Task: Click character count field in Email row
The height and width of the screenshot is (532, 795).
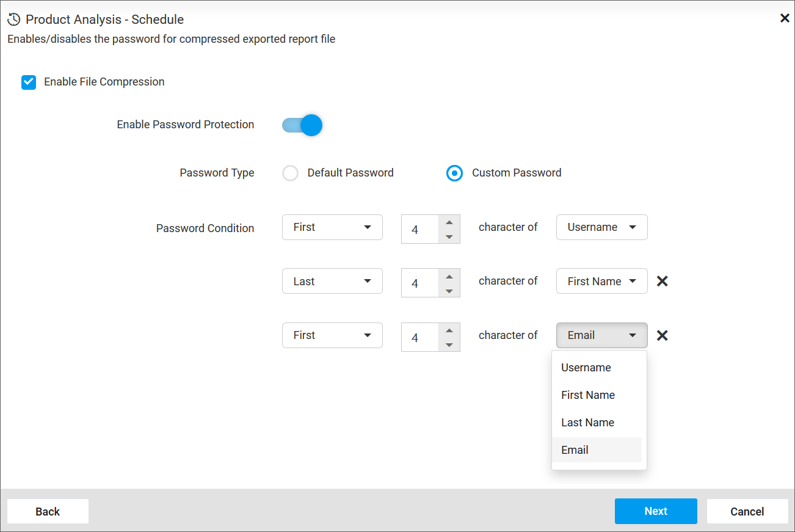Action: pos(420,338)
